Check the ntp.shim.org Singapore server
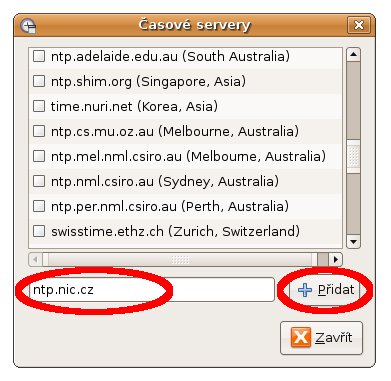391x381 pixels. [x=39, y=81]
